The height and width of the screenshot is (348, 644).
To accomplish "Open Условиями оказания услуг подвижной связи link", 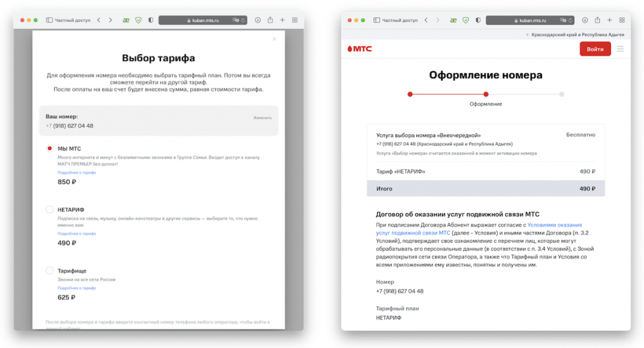I will point(479,229).
